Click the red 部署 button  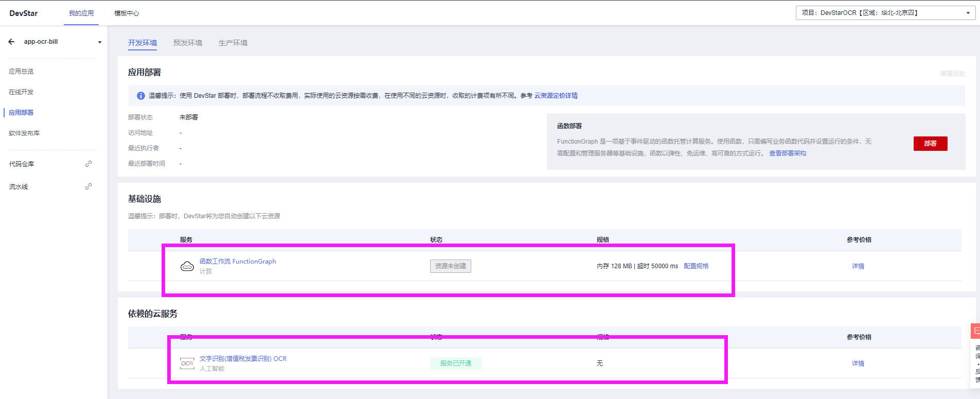[930, 144]
